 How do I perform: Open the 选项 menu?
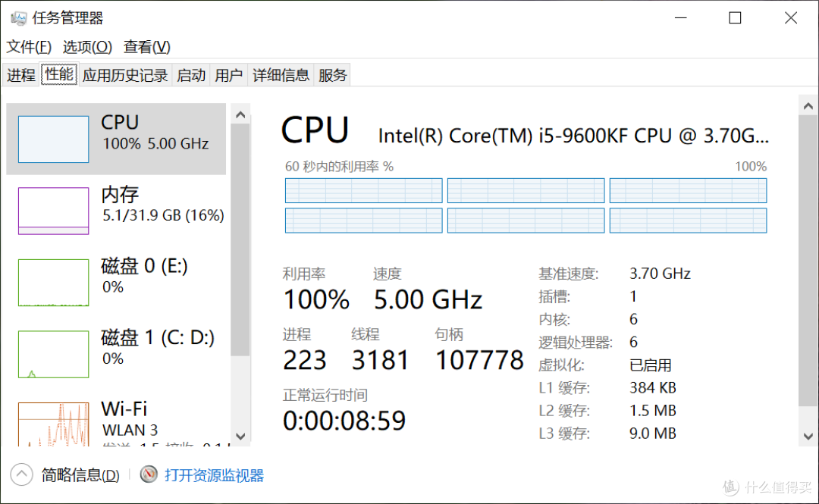[86, 46]
